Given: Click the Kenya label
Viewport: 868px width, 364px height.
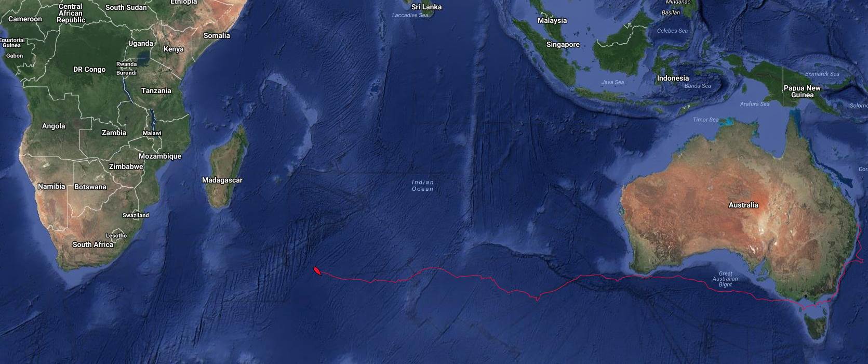Looking at the screenshot, I should click(x=173, y=49).
